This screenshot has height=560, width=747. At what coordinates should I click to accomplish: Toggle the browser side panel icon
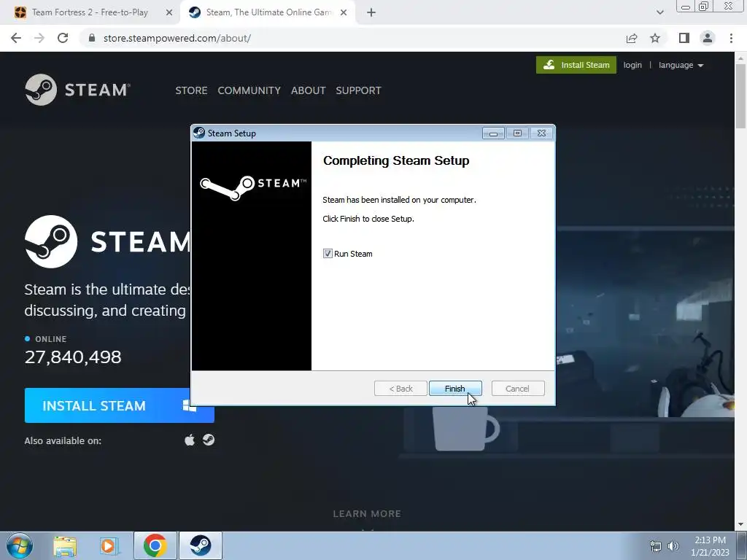(x=684, y=38)
